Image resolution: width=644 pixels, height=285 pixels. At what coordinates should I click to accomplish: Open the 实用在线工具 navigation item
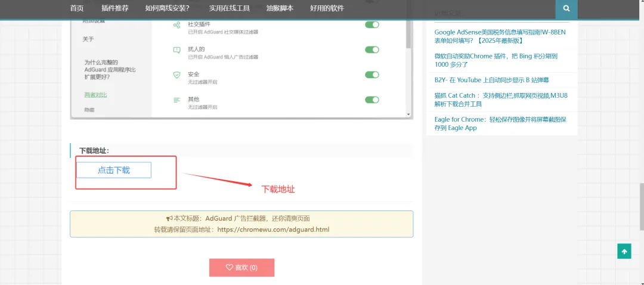(230, 8)
